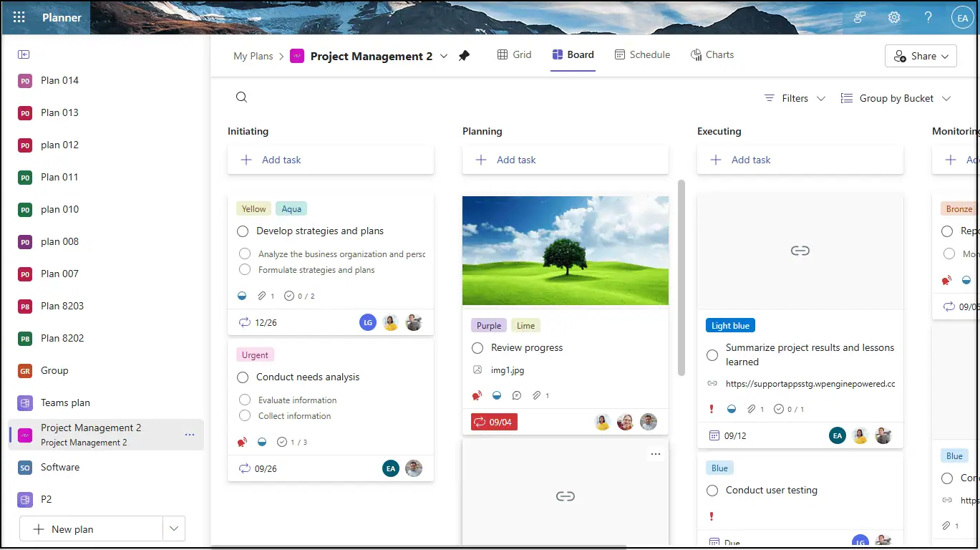
Task: Click the search magnifier icon
Action: click(x=242, y=97)
